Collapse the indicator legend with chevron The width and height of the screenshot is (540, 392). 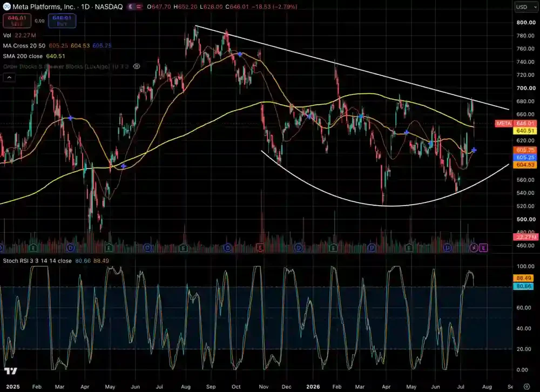(9, 78)
